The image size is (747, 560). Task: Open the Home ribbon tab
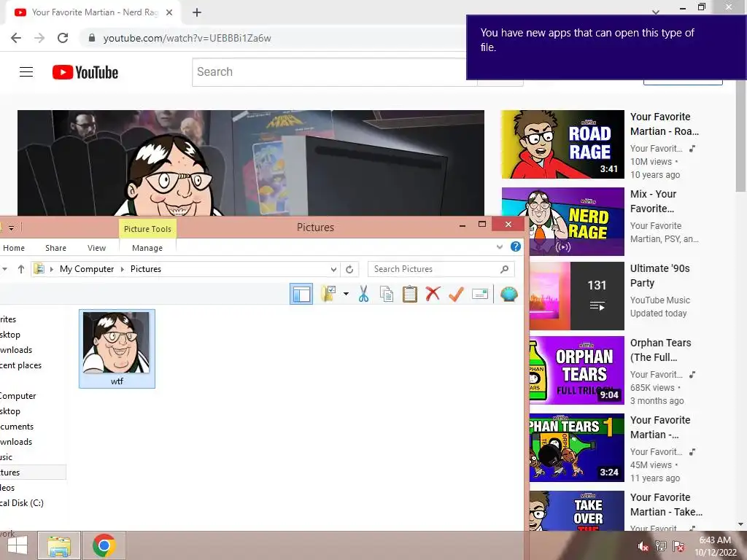tap(14, 248)
